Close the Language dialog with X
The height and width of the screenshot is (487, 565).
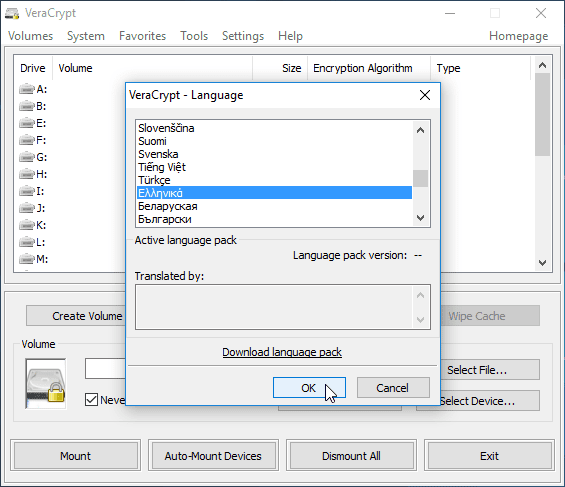pos(425,95)
